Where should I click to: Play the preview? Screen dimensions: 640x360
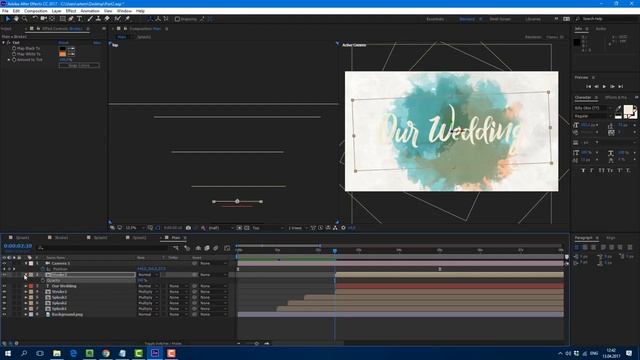tap(604, 87)
